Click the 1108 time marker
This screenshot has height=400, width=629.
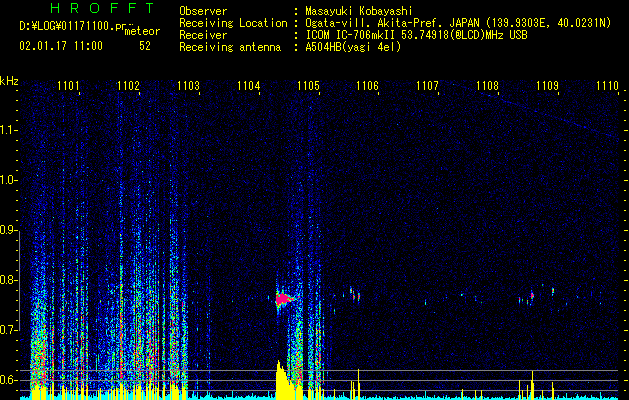click(487, 85)
